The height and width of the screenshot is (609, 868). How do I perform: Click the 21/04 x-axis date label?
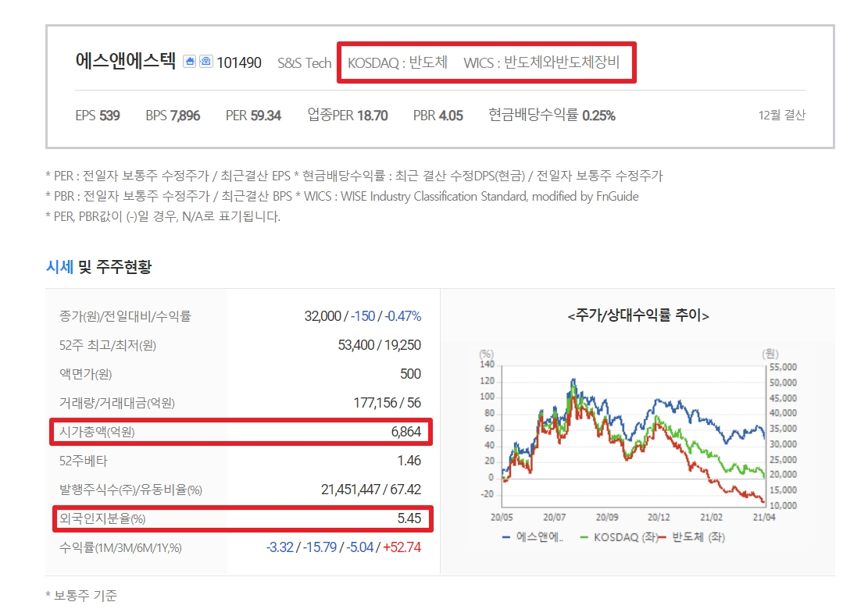764,517
